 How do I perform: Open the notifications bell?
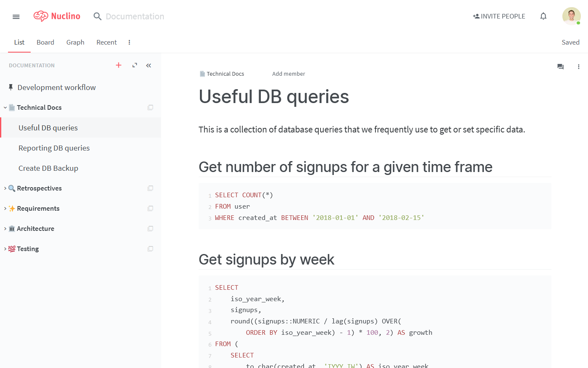(543, 16)
